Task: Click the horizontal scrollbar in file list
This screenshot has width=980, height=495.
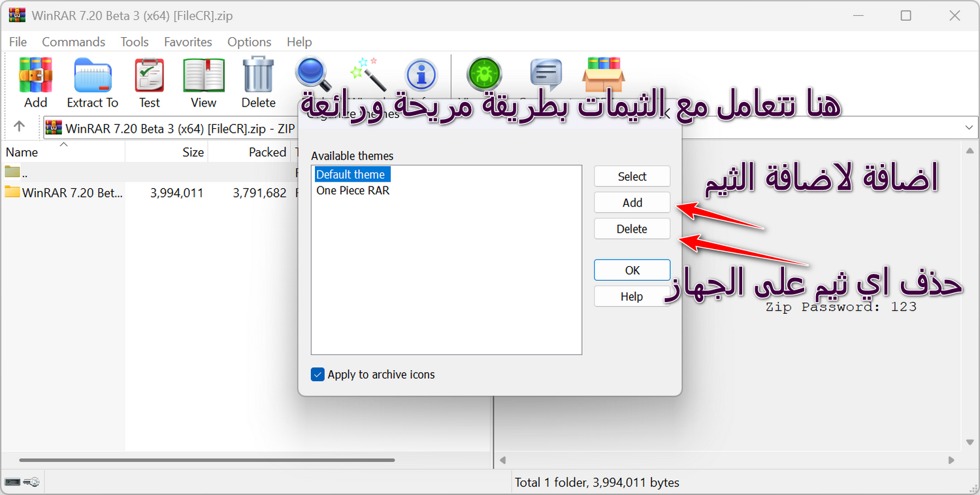Action: (206, 460)
